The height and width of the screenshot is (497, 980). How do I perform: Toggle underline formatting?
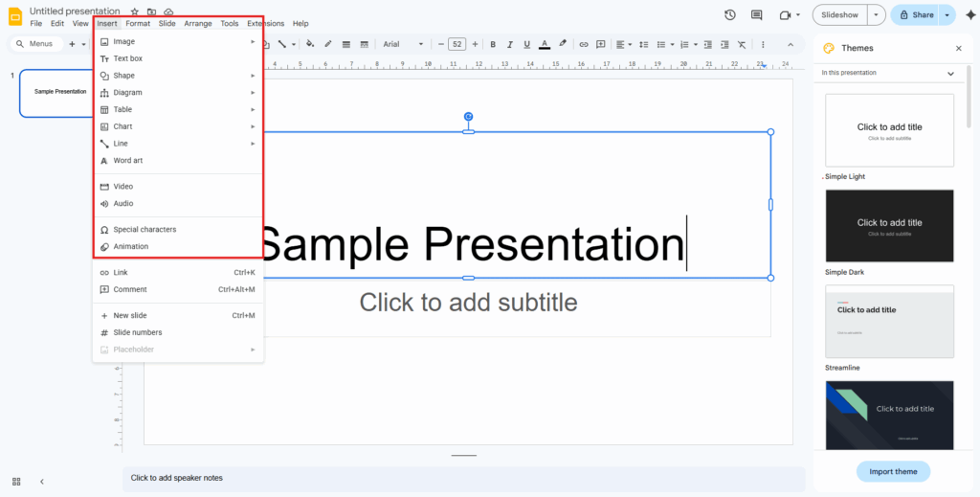[x=527, y=44]
